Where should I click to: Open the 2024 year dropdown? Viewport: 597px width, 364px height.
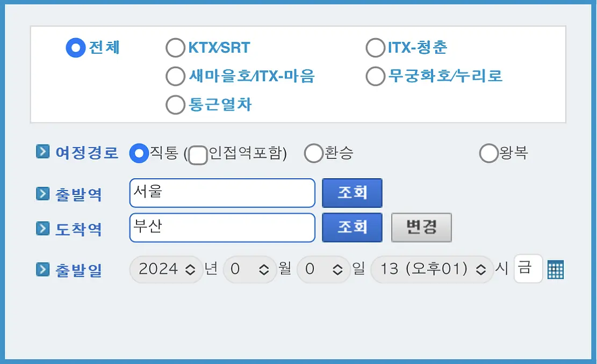166,269
